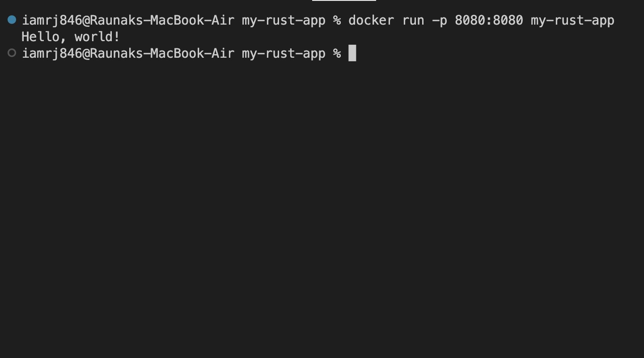Click the blue command-success dot on the first line

[12, 20]
